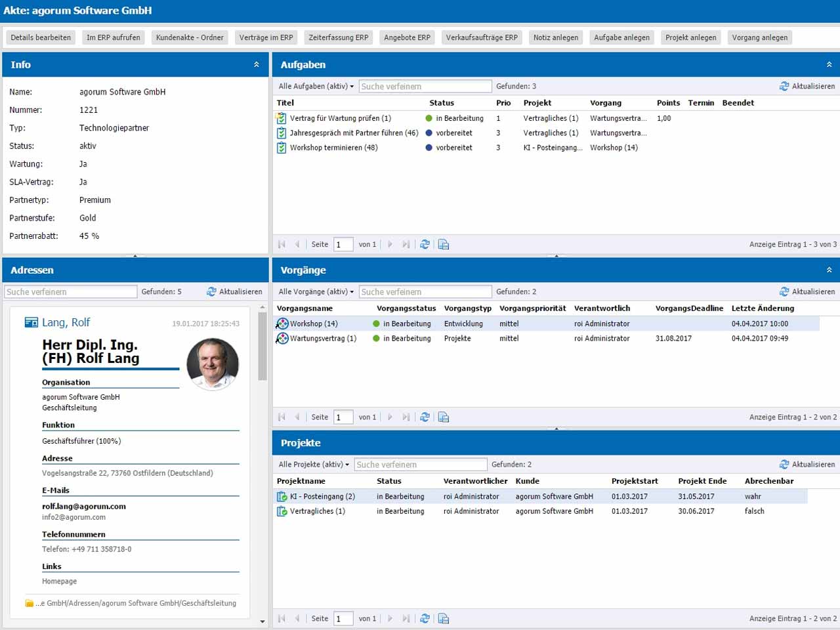Screen dimensions: 840x630
Task: Create a note with Notiz anlegen
Action: click(x=556, y=37)
